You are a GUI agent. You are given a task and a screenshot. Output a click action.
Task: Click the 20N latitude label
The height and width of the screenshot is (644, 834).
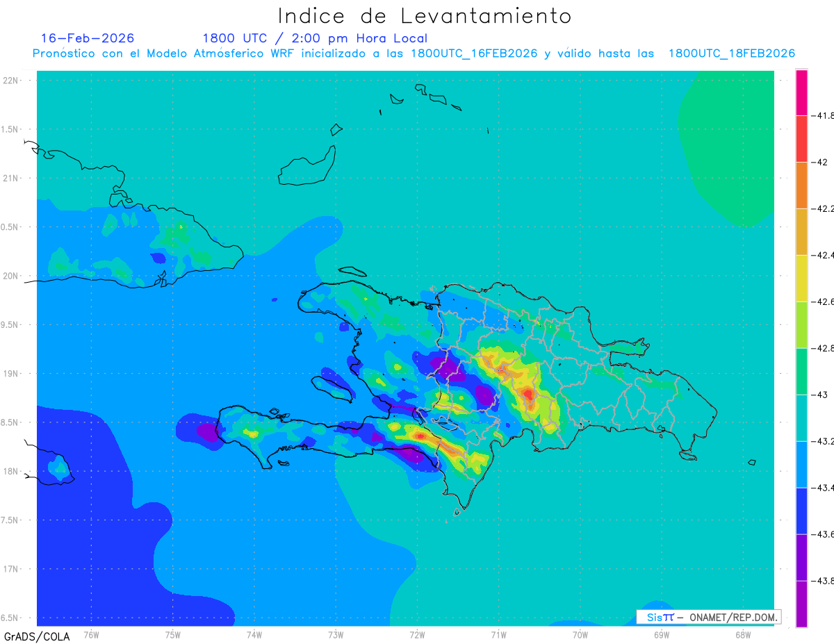click(11, 276)
